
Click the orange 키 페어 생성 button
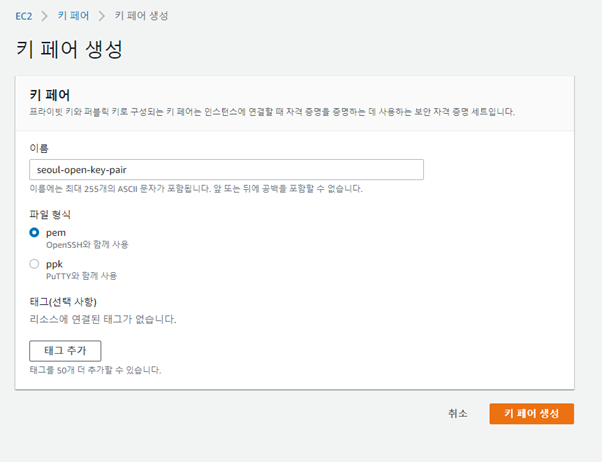click(x=532, y=414)
